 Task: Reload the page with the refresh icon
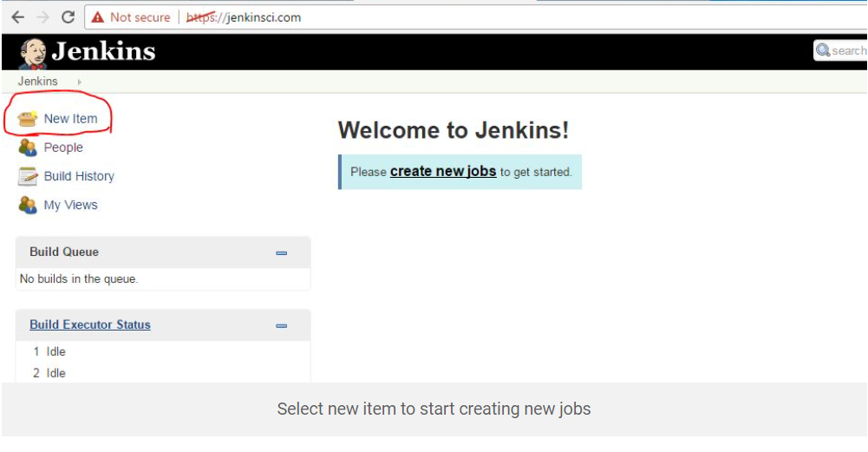68,17
